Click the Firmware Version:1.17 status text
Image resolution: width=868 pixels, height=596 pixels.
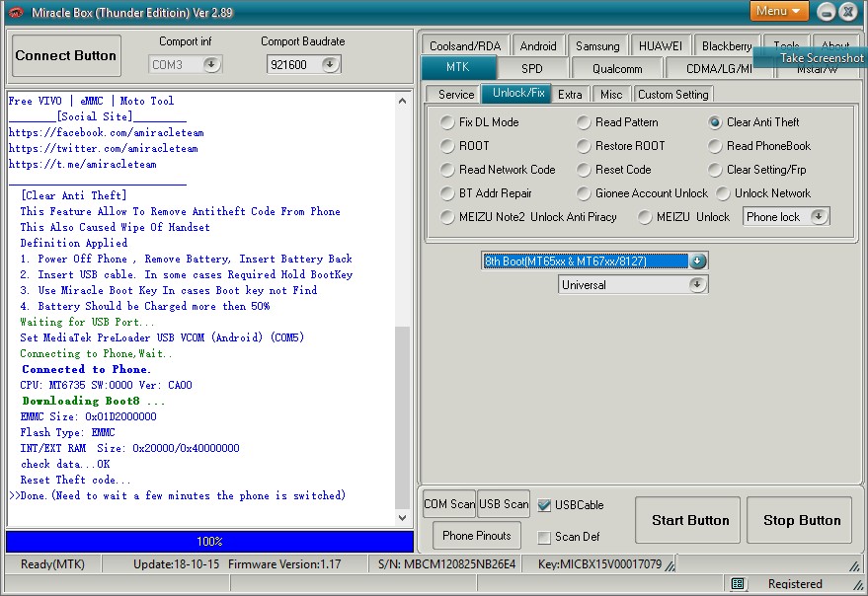[x=284, y=564]
